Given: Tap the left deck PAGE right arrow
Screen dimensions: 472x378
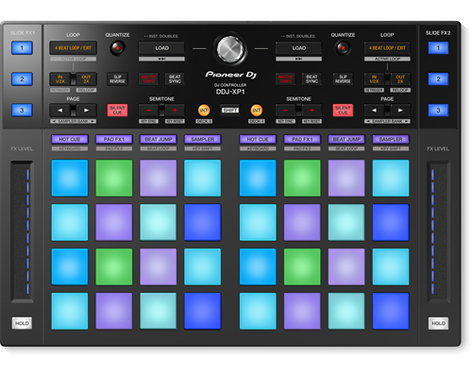Looking at the screenshot, I should coord(86,110).
